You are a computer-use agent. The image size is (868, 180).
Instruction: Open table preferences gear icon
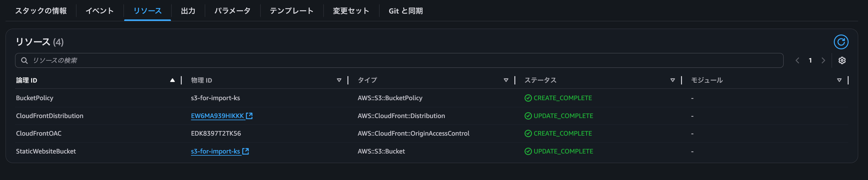point(842,60)
